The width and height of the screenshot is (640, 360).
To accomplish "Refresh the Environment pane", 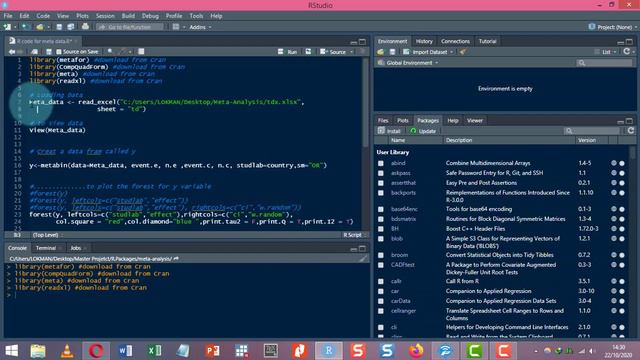I will [627, 51].
